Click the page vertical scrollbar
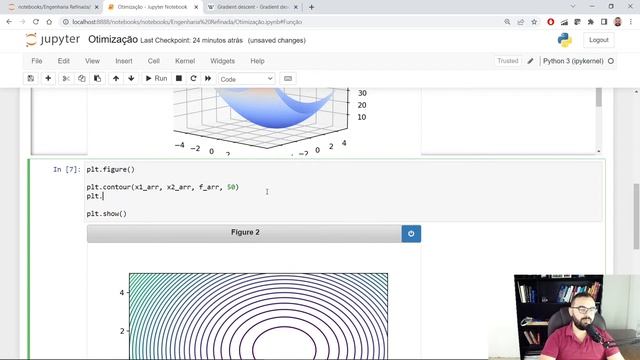Screen dimensions: 640x360 636,216
